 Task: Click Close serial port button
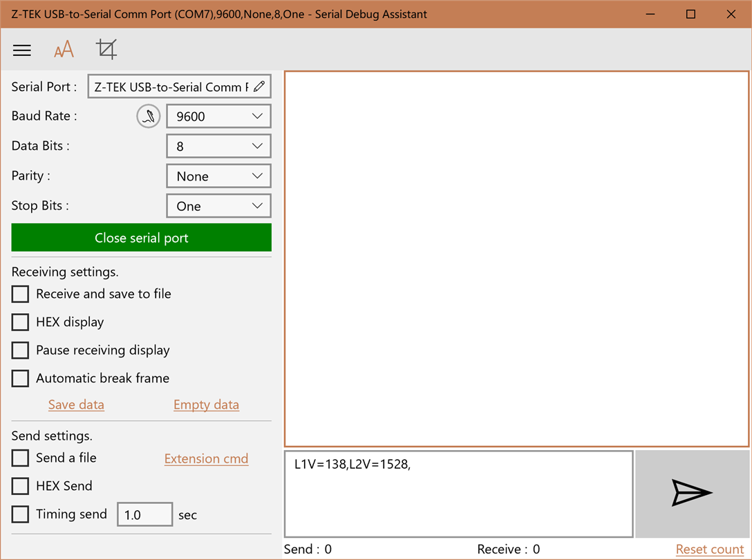(142, 238)
